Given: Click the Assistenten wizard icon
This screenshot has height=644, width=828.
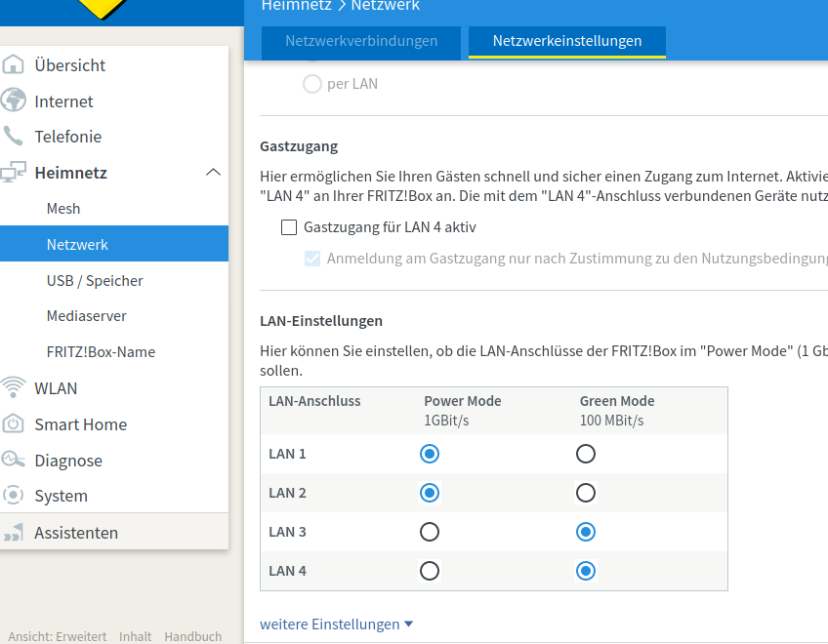Looking at the screenshot, I should click(14, 533).
